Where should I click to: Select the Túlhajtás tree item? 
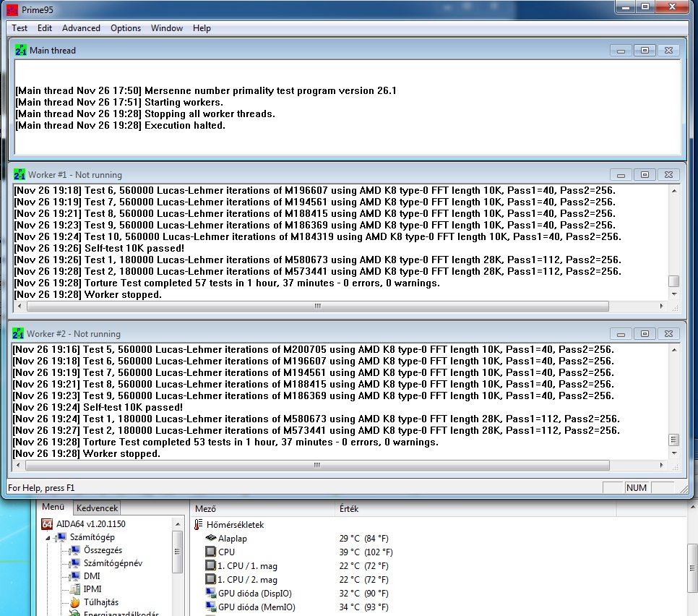pyautogui.click(x=101, y=602)
